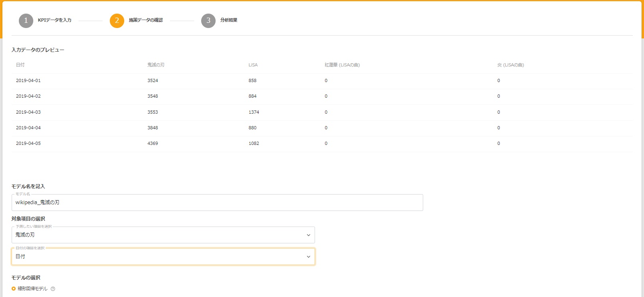The width and height of the screenshot is (644, 297).
Task: Click value 3548 in table
Action: pyautogui.click(x=153, y=96)
